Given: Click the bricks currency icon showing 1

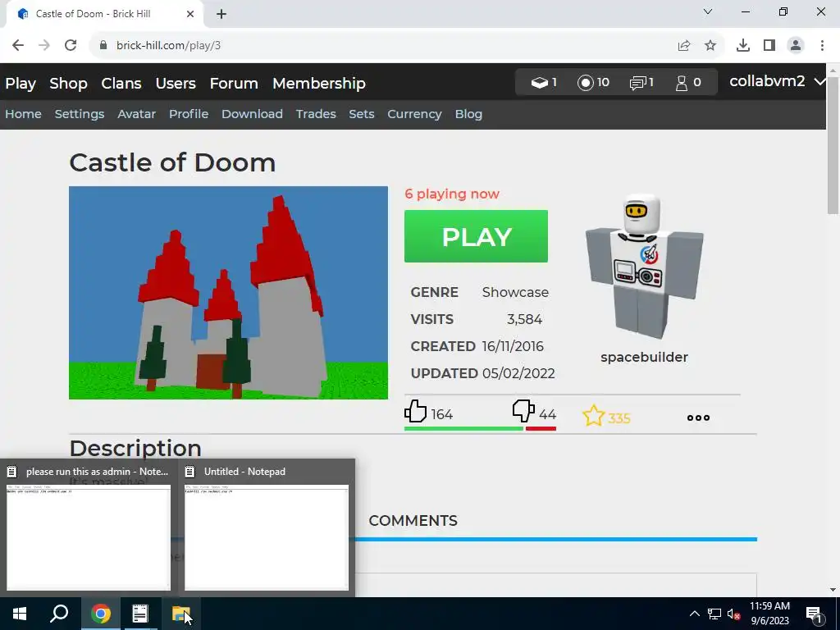Looking at the screenshot, I should [x=540, y=83].
